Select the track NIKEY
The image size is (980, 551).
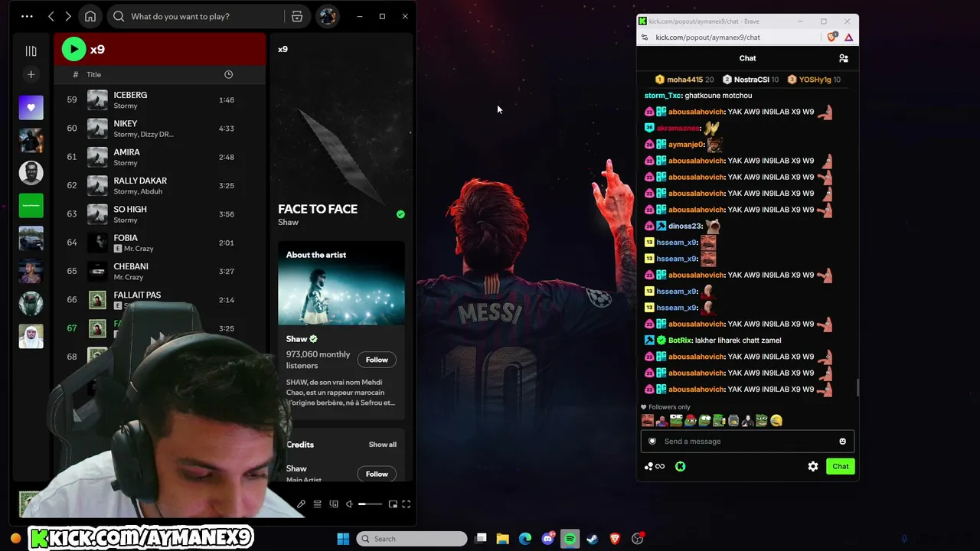[x=160, y=129]
